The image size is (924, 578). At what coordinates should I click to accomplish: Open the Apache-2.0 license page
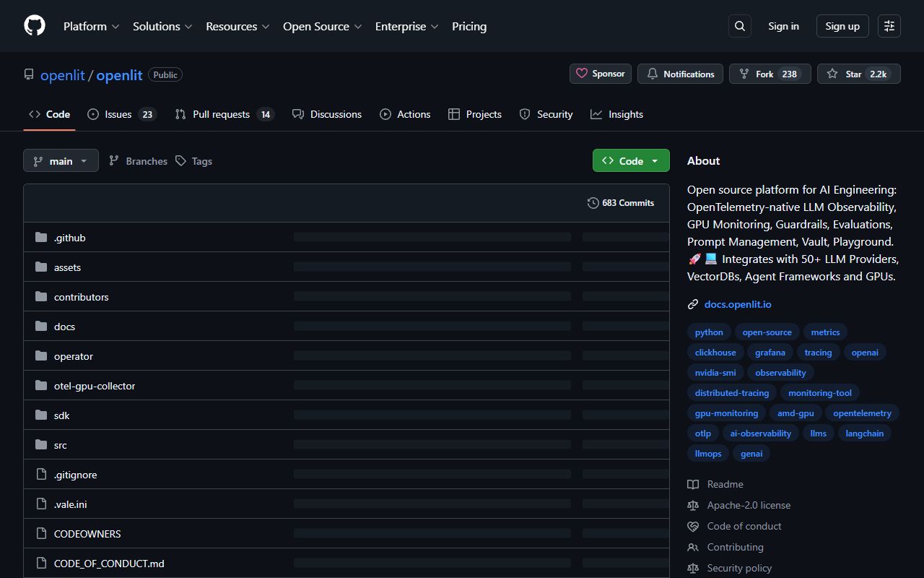coord(749,504)
